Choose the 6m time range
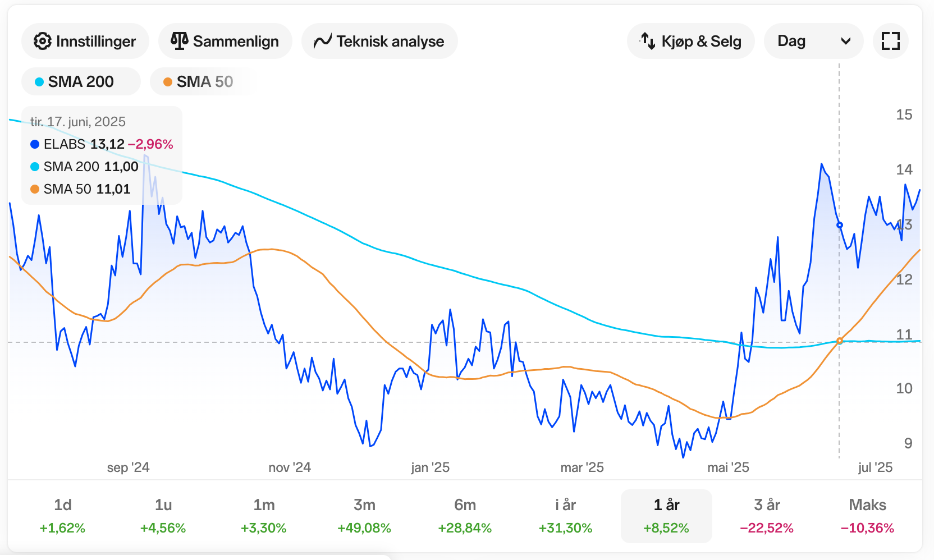 465,516
